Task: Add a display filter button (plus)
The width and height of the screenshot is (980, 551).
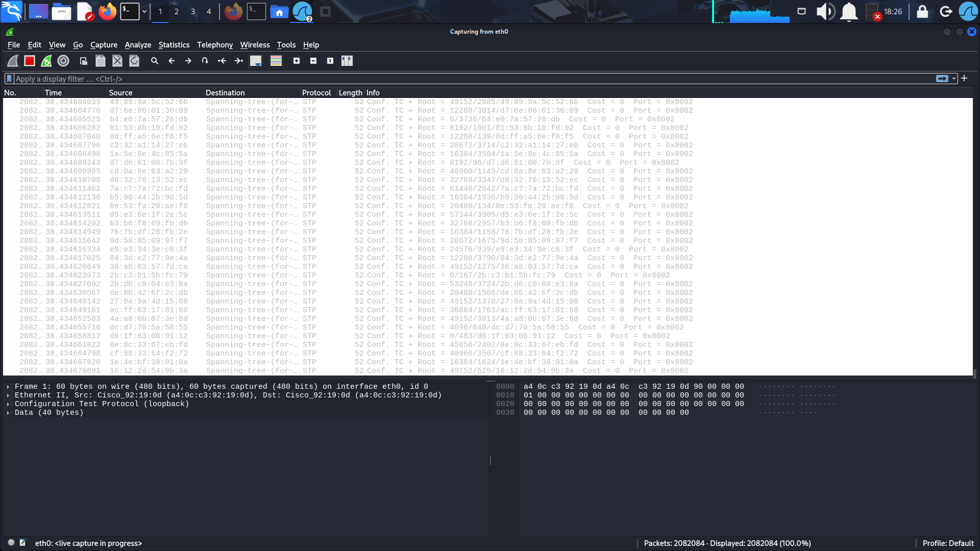Action: point(964,78)
